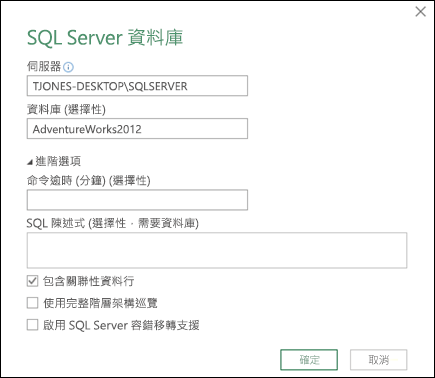Uncheck 包含關聯性資料行 checkbox
This screenshot has height=378, width=435.
(x=32, y=281)
